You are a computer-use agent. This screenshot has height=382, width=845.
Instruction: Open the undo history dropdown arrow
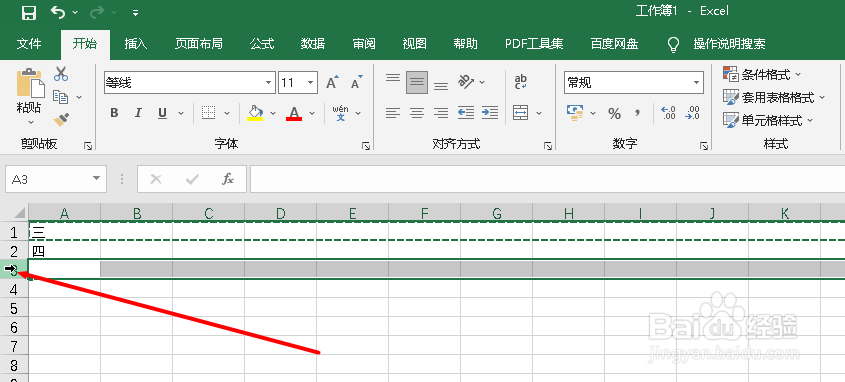click(x=75, y=12)
